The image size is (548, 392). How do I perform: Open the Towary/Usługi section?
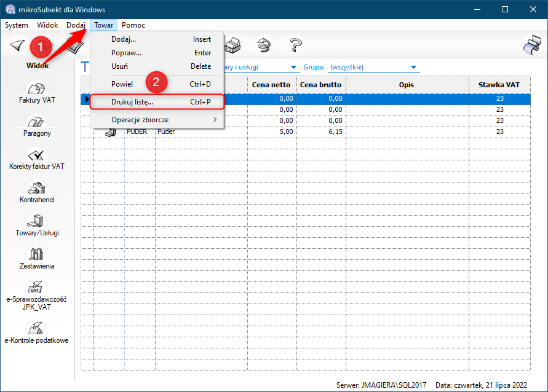coord(37,222)
